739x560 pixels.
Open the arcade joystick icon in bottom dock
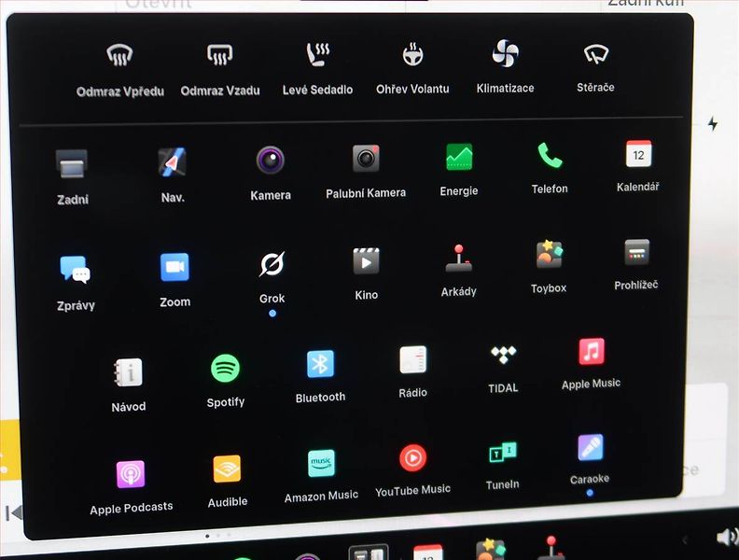coord(551,548)
